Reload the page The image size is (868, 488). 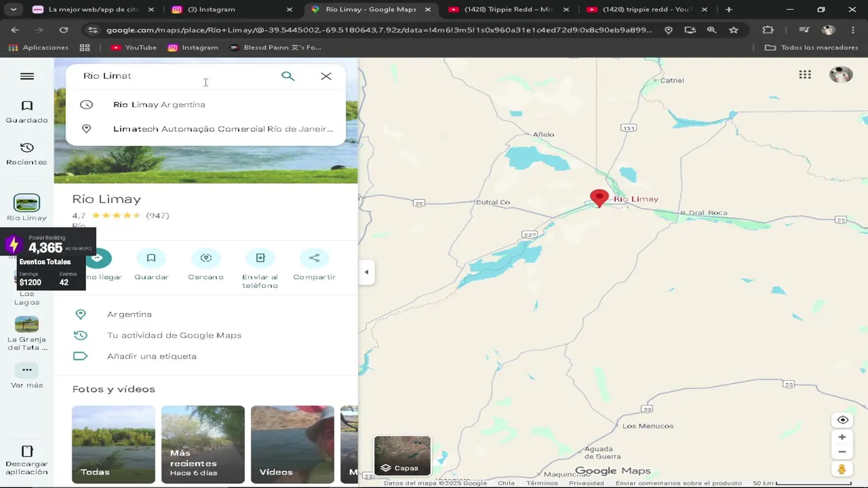tap(64, 30)
